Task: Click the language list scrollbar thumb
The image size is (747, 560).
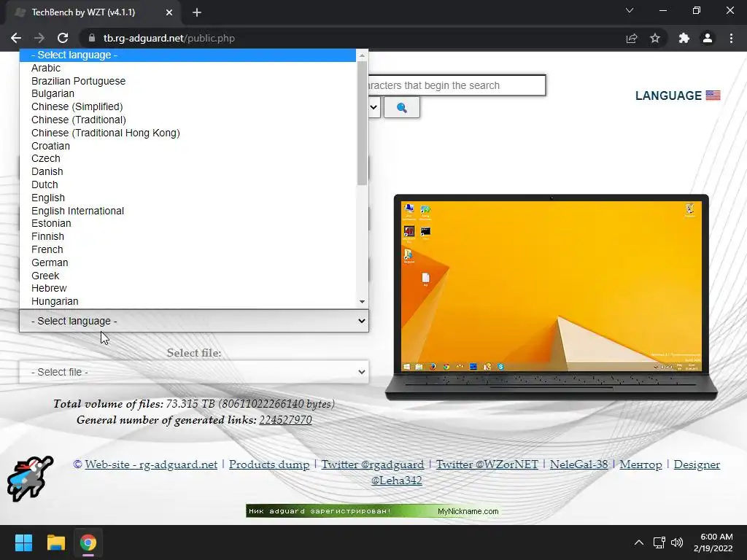Action: coord(362,123)
